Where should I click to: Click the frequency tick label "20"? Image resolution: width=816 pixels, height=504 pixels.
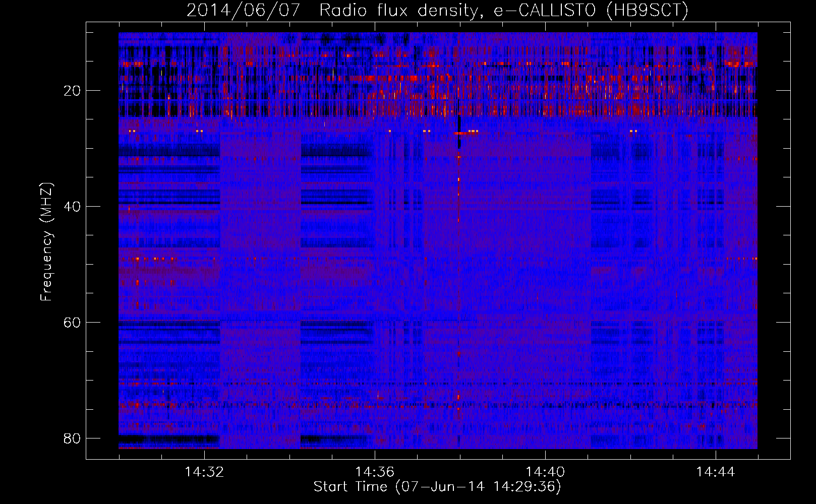point(72,91)
